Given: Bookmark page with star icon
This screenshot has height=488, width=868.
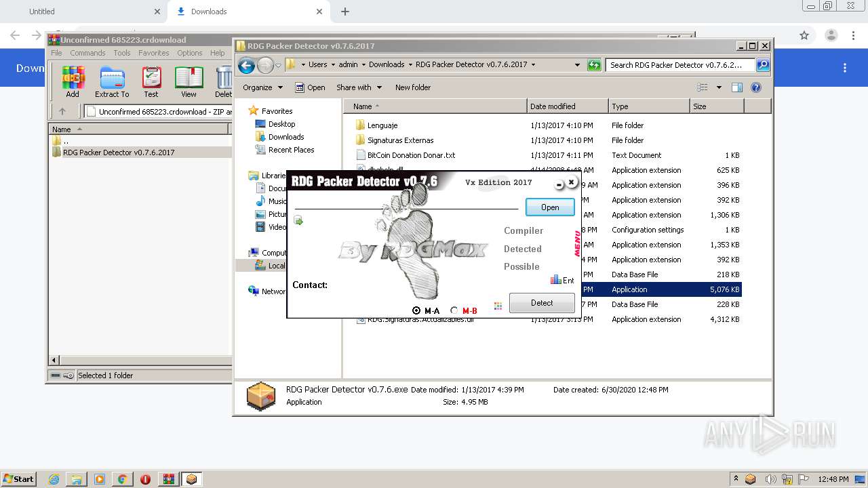Looking at the screenshot, I should tap(804, 35).
